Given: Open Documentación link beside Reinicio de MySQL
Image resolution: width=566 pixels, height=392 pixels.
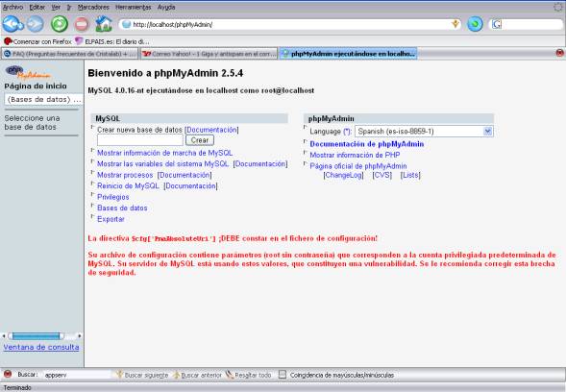Looking at the screenshot, I should 190,185.
